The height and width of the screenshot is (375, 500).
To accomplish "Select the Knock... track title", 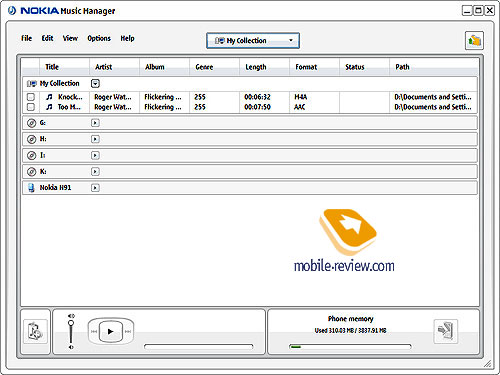I will [70, 97].
